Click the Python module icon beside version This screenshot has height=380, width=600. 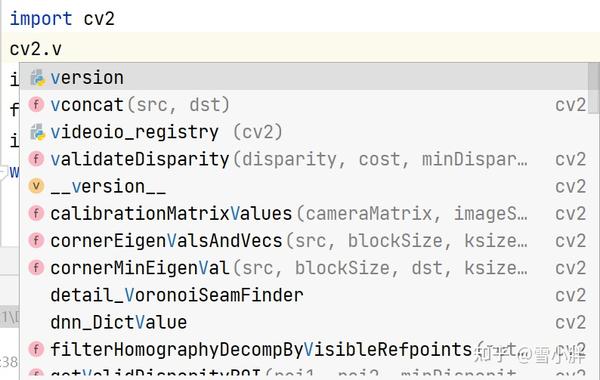click(x=37, y=78)
